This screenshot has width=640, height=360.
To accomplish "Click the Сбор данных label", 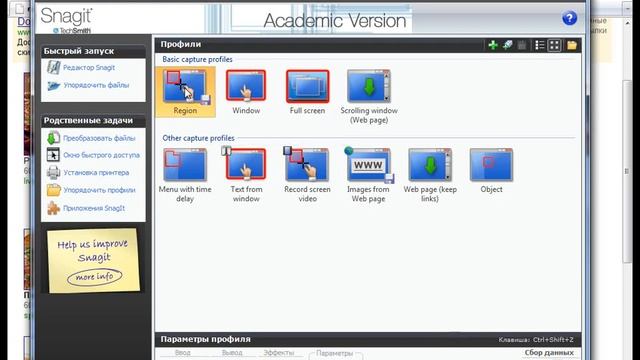I will (549, 353).
